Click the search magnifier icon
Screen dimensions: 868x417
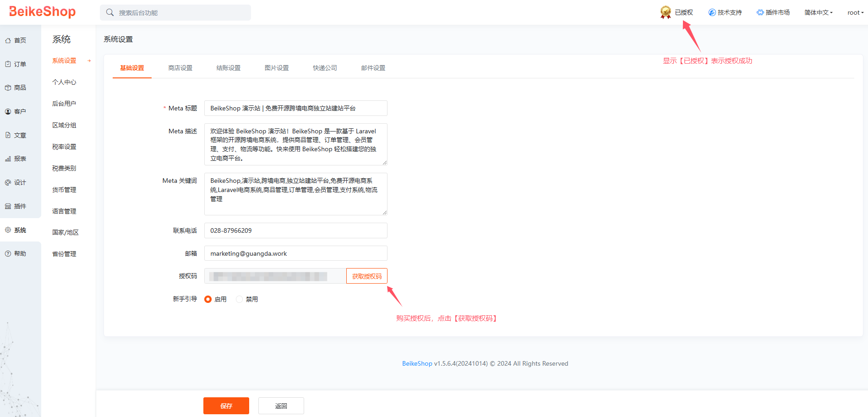coord(110,12)
